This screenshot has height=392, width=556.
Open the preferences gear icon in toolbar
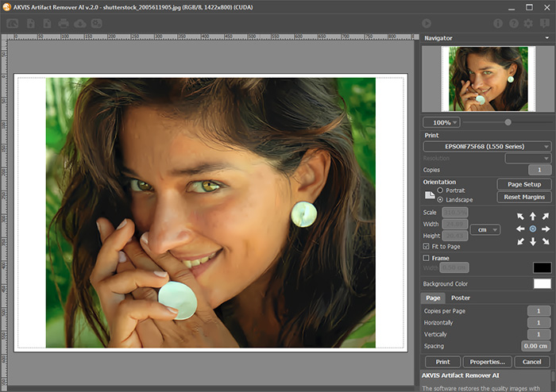point(529,24)
